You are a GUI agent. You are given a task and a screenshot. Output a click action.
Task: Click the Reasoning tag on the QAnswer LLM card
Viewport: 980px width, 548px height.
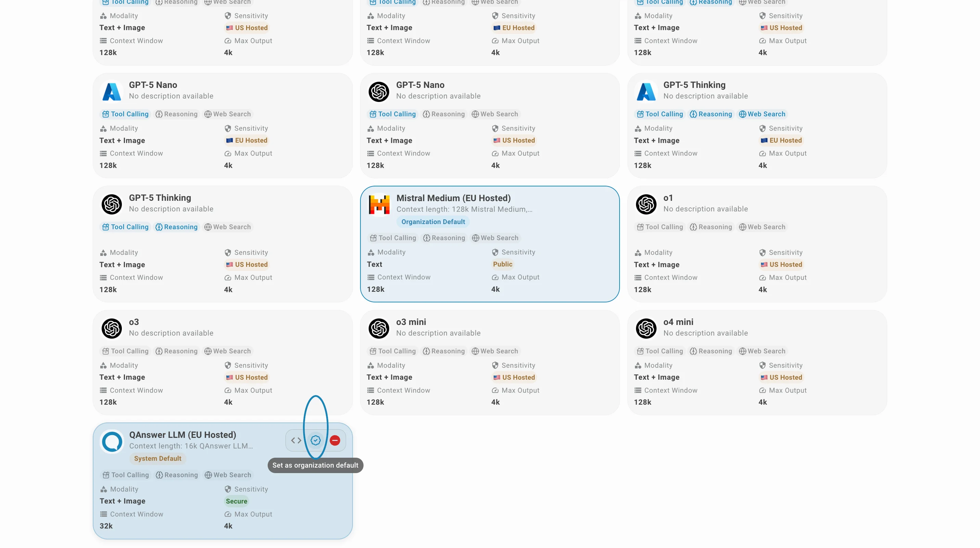click(x=177, y=475)
